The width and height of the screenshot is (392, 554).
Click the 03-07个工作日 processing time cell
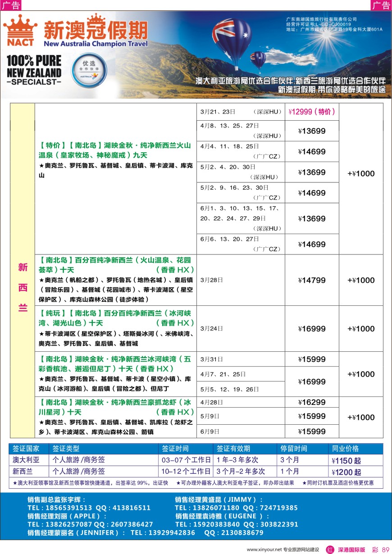(x=186, y=460)
